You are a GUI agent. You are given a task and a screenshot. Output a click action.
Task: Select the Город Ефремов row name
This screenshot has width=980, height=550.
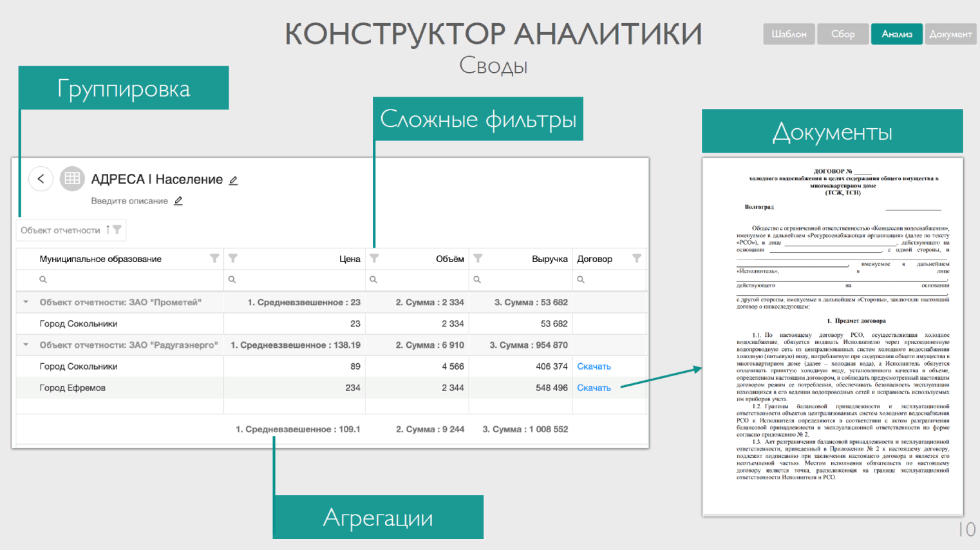pyautogui.click(x=72, y=388)
